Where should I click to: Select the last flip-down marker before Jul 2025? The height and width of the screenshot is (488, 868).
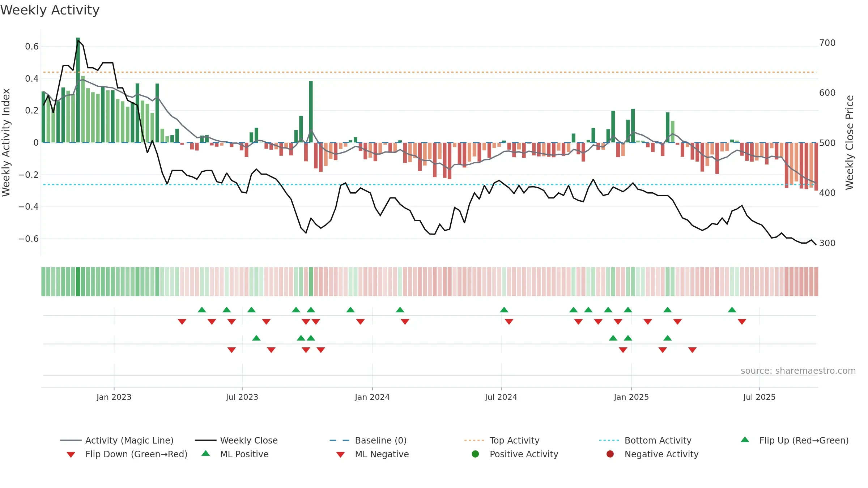pyautogui.click(x=742, y=322)
